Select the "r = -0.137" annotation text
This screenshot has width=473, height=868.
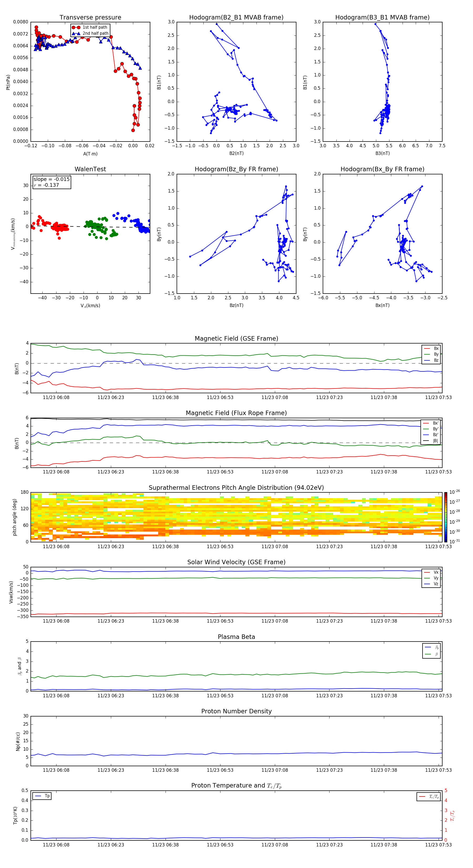pos(46,185)
